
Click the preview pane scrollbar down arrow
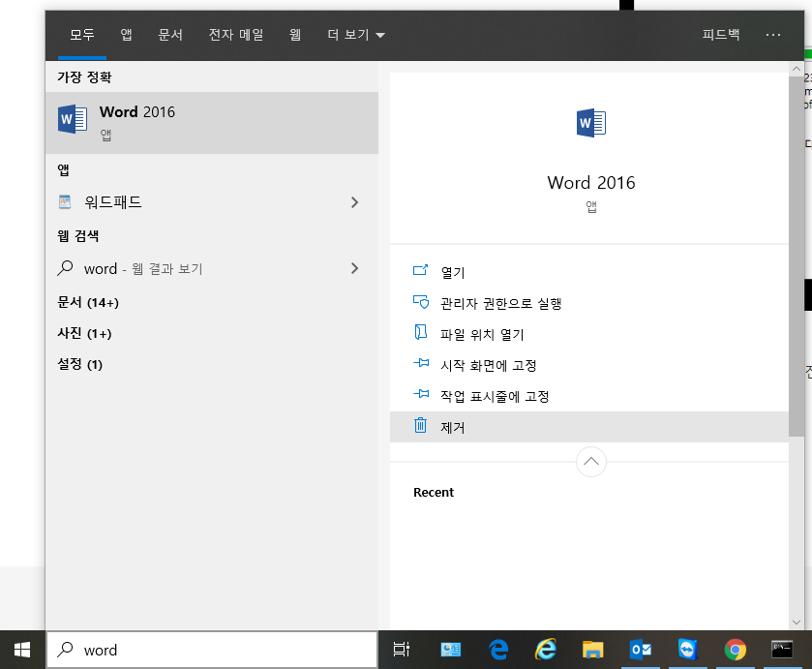pyautogui.click(x=797, y=623)
